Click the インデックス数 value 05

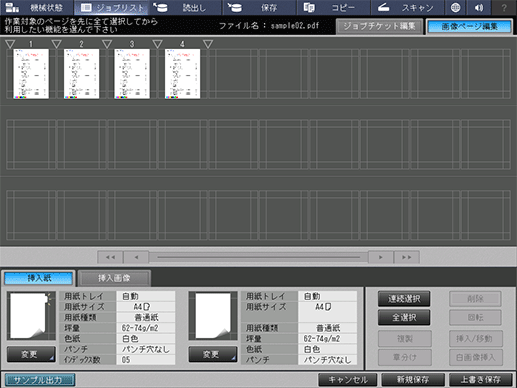click(146, 360)
